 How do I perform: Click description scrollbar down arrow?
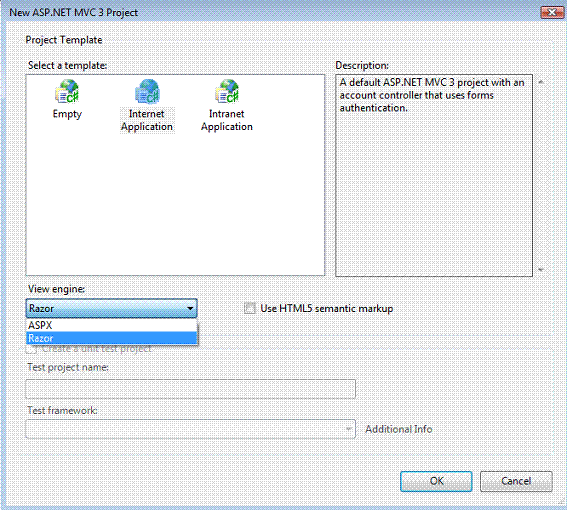pyautogui.click(x=541, y=269)
